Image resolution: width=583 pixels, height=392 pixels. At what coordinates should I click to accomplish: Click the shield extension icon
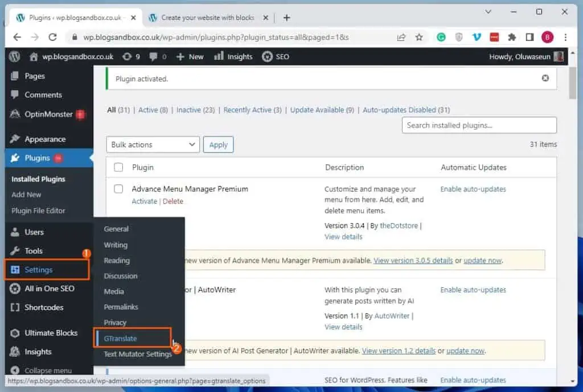[x=459, y=37]
